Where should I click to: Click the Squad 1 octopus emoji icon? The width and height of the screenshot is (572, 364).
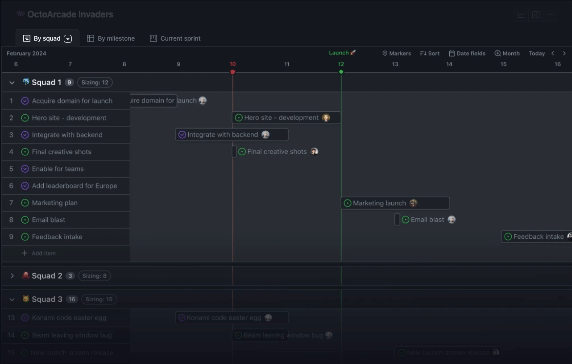tap(26, 82)
